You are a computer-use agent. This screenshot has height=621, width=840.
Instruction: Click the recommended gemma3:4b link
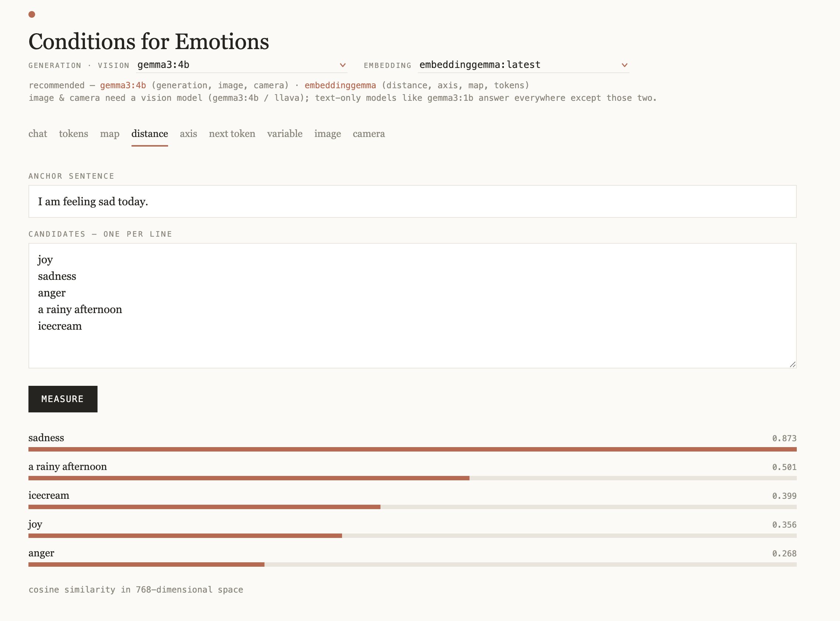pyautogui.click(x=123, y=85)
